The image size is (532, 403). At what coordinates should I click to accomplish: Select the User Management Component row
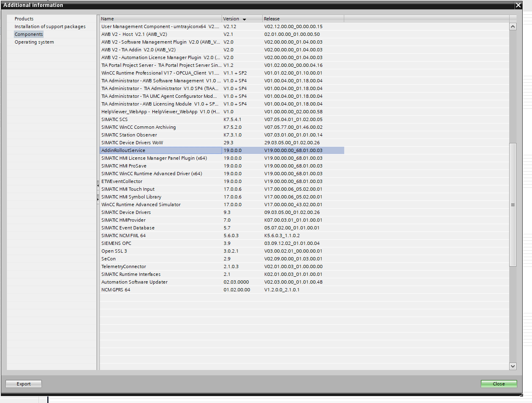pos(222,26)
